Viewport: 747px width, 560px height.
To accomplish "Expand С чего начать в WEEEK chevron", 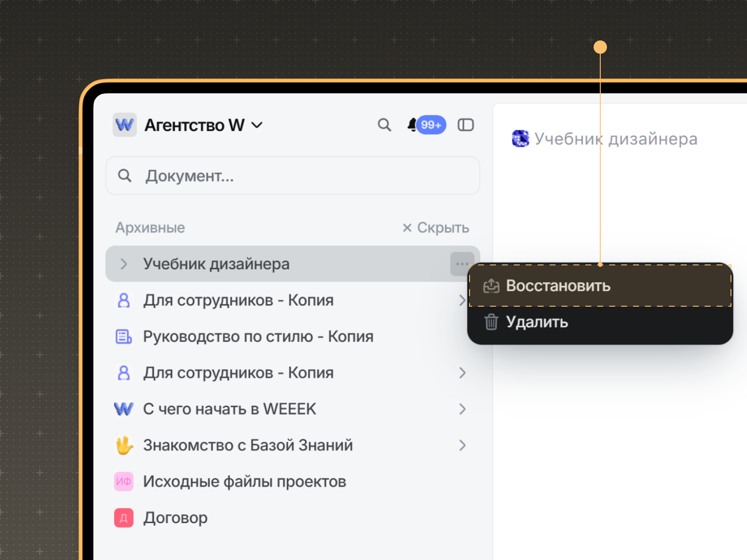I will tap(462, 409).
